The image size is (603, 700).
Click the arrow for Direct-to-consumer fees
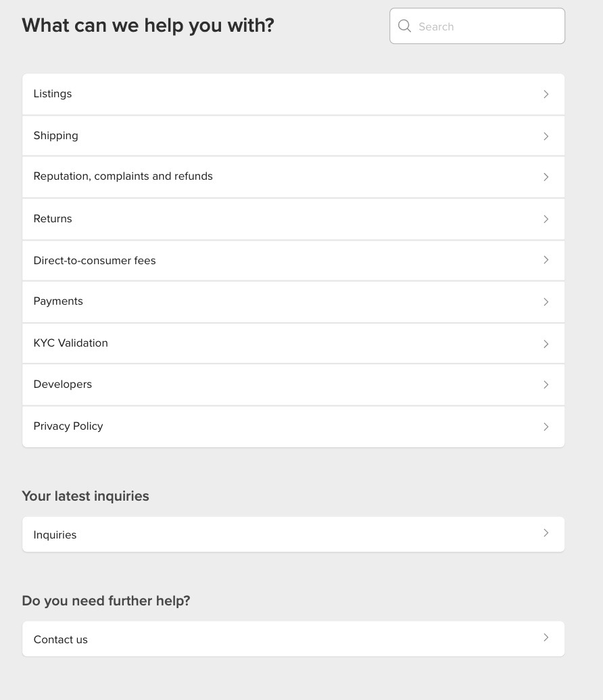pyautogui.click(x=546, y=260)
